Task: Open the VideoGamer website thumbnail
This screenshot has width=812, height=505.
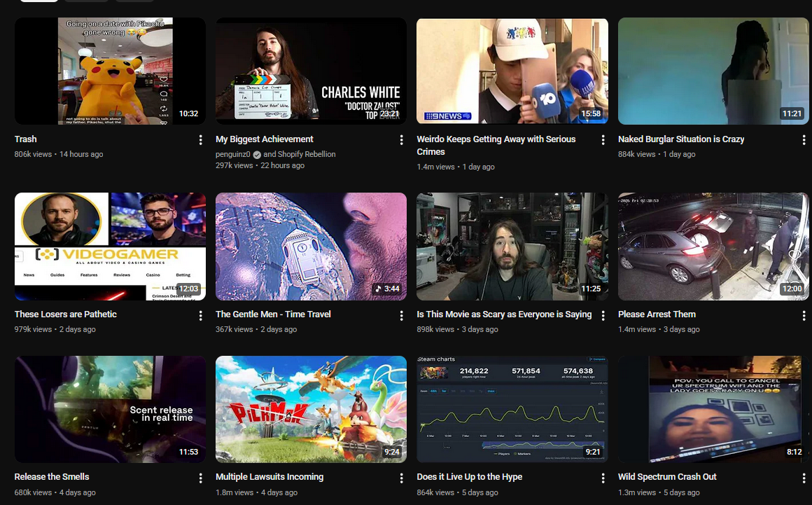Action: 110,247
